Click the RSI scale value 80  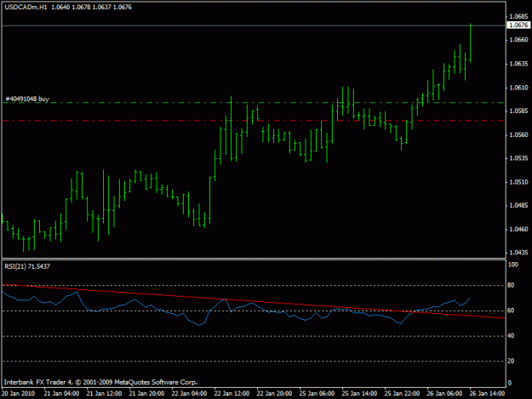[x=511, y=285]
